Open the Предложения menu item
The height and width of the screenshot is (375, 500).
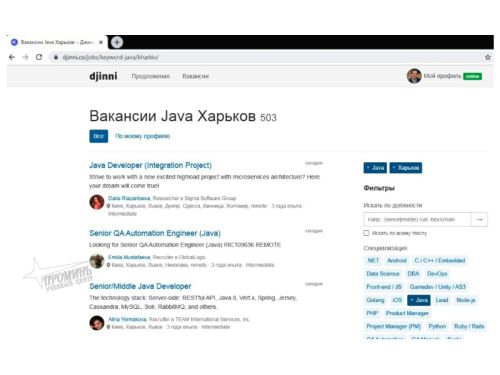tap(151, 76)
